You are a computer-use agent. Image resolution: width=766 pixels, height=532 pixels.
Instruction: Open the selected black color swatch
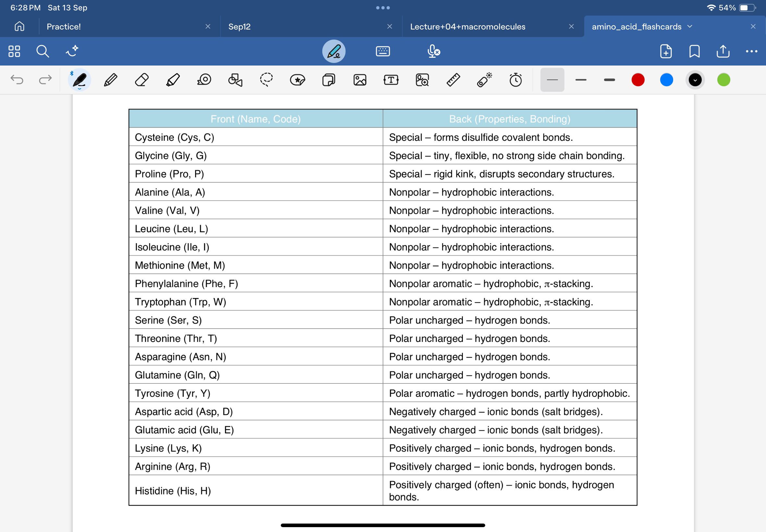(695, 80)
